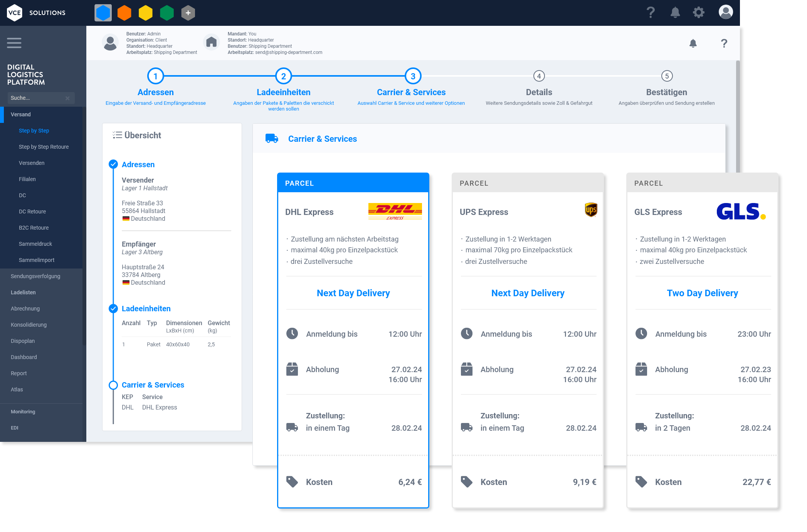This screenshot has height=532, width=807.
Task: Select the green hexagon app icon
Action: [x=167, y=13]
